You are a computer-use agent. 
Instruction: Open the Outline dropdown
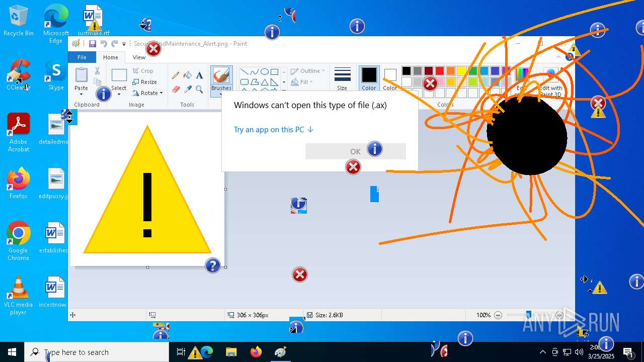click(x=307, y=71)
